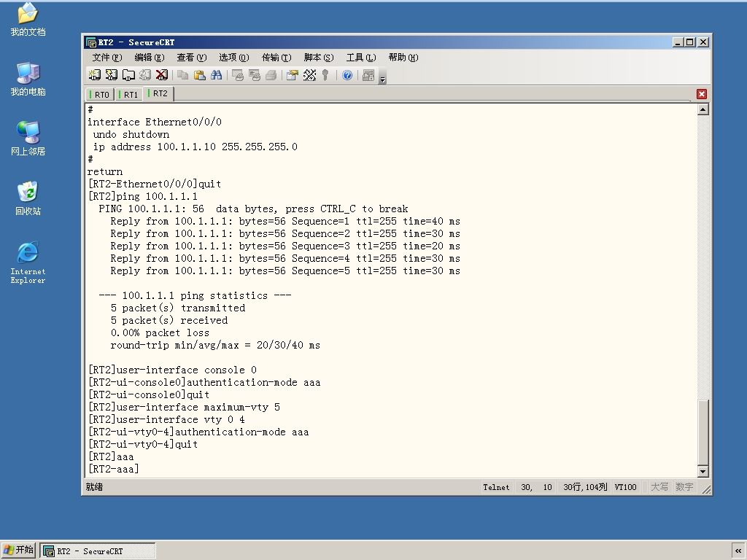Viewport: 747px width, 560px height.
Task: Click the Print Setup printer icon
Action: click(271, 75)
